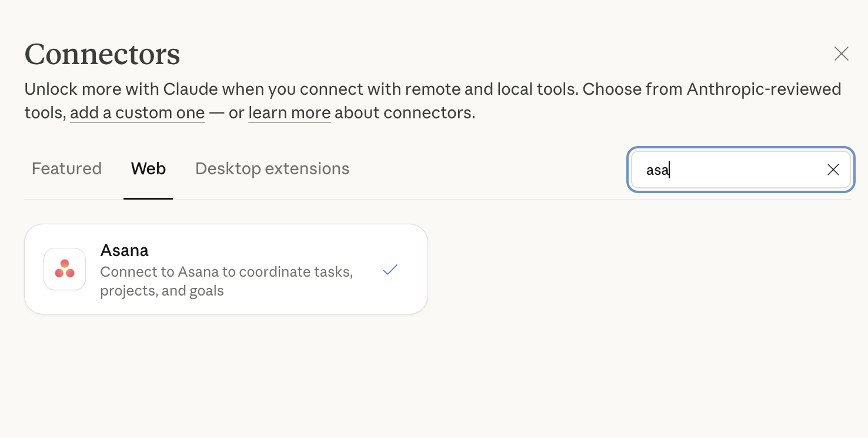This screenshot has width=868, height=438.
Task: Clear the search field text
Action: coord(833,170)
